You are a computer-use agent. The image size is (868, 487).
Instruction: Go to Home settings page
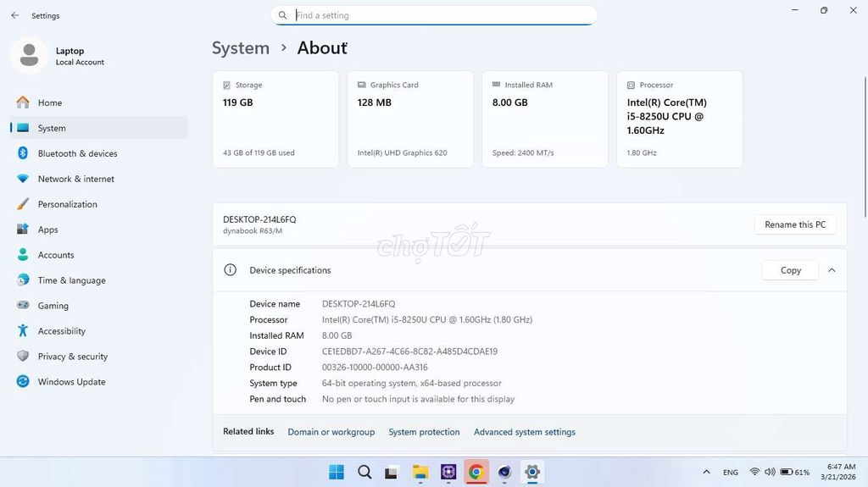[99, 102]
